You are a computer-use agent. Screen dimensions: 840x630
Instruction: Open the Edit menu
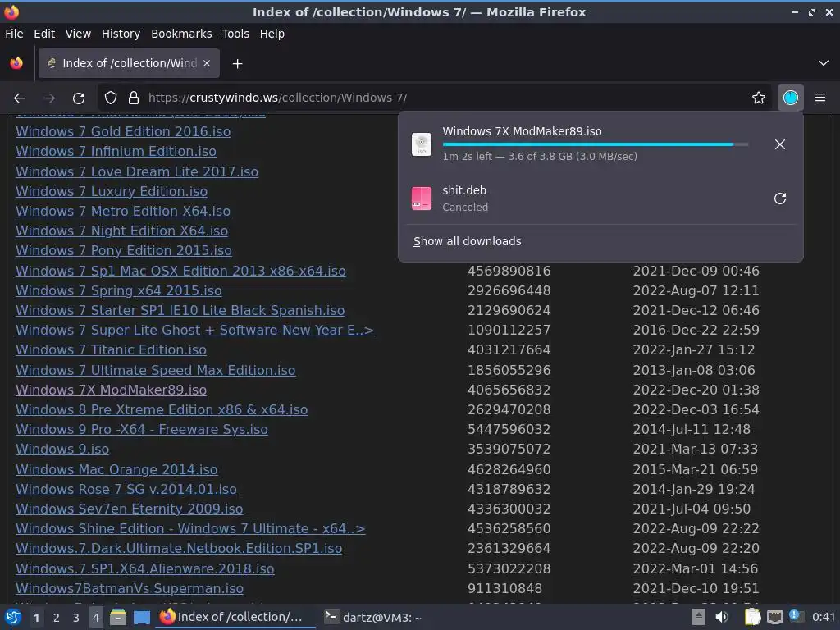tap(44, 34)
